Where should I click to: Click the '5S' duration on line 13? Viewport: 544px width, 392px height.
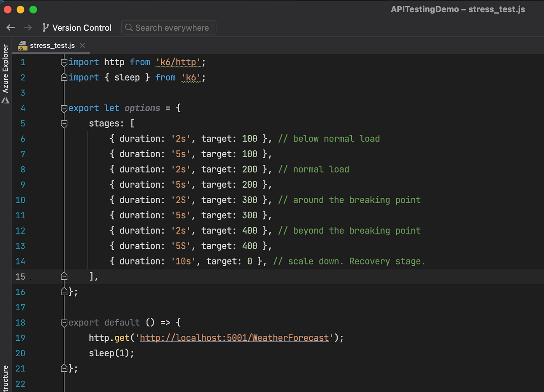181,246
